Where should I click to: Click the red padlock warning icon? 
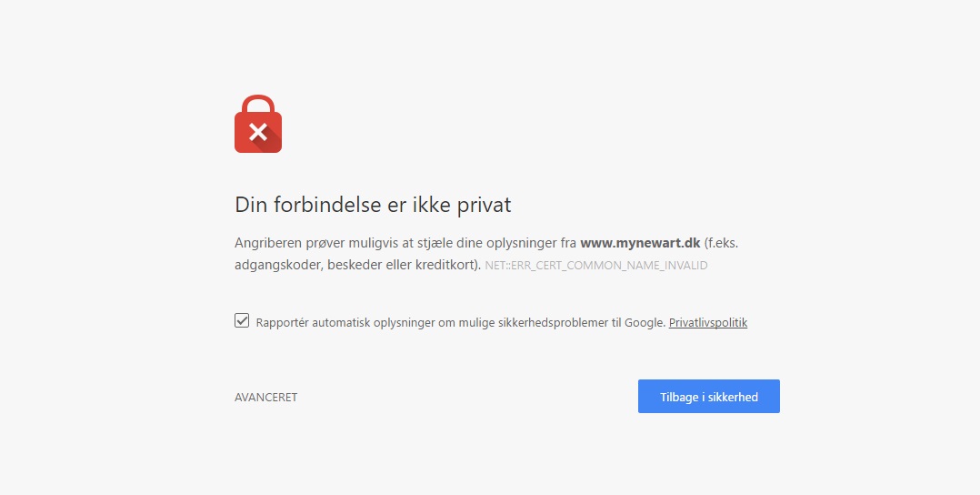point(258,124)
